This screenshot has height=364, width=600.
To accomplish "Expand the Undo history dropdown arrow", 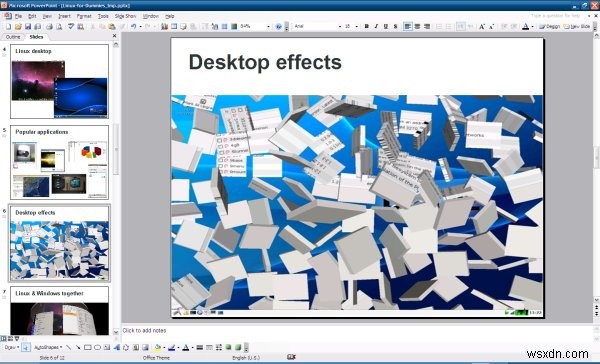I will click(x=140, y=26).
